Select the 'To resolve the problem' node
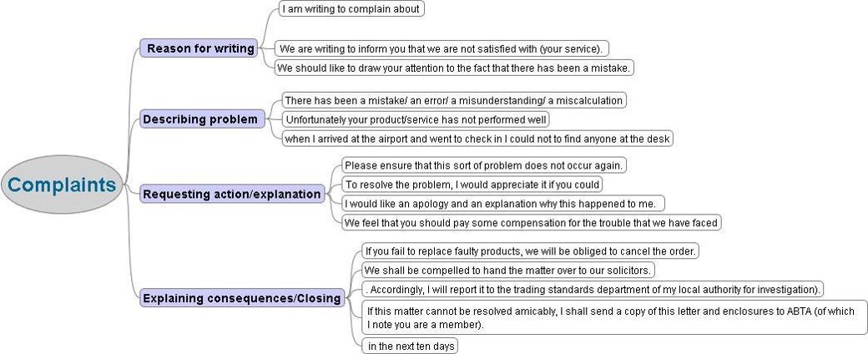This screenshot has width=868, height=354. coord(471,184)
